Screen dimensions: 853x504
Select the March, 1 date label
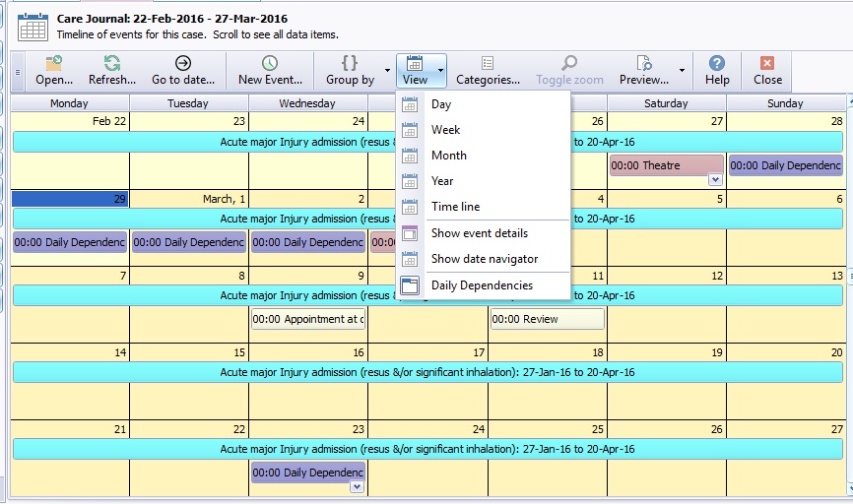coord(224,199)
